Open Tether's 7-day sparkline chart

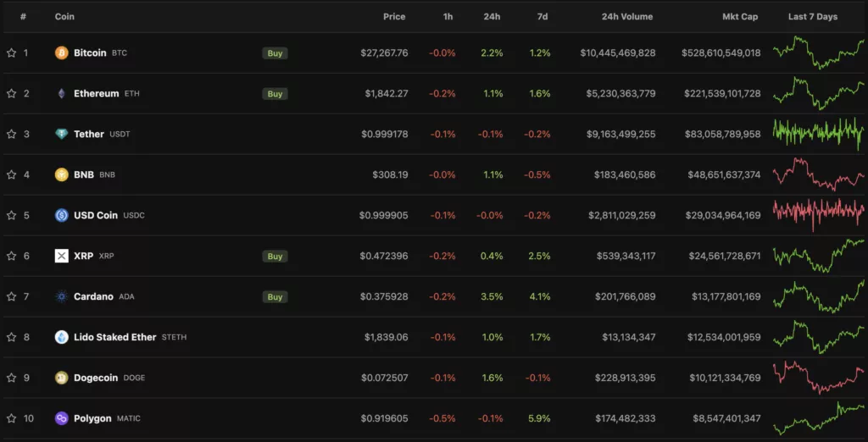[819, 134]
